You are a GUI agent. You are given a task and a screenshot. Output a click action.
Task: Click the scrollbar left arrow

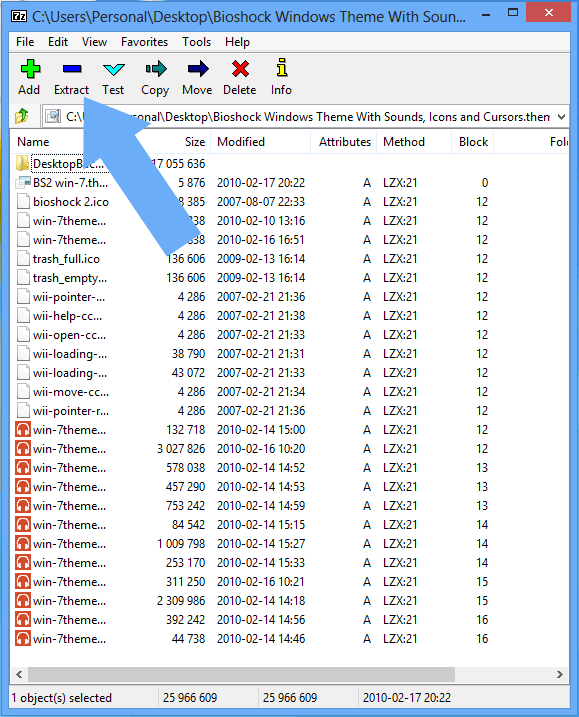pyautogui.click(x=19, y=674)
